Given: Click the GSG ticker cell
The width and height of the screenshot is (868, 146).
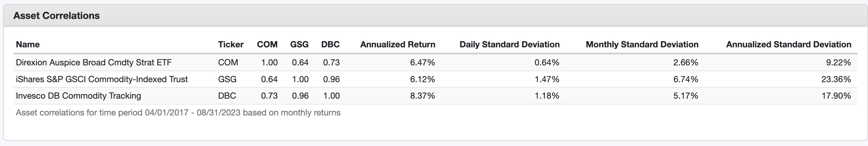Looking at the screenshot, I should pyautogui.click(x=227, y=79).
